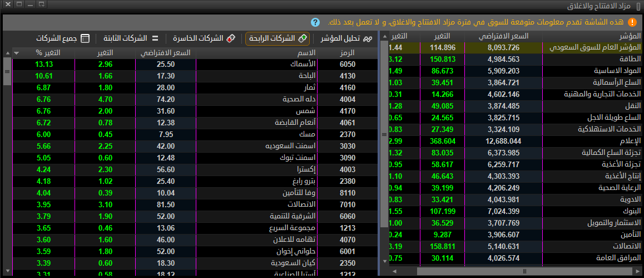The image size is (644, 278).
Task: Select the الطاقة index row
Action: tap(515, 59)
